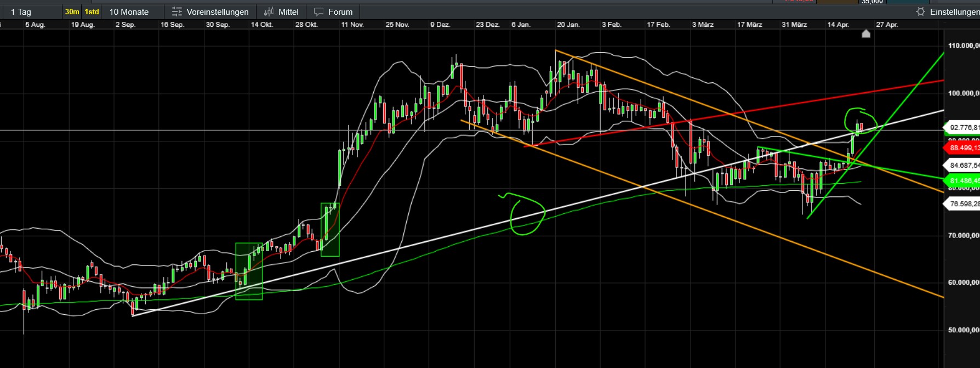Switch to the 1std interval shortcut
Screen dimensions: 980x368
[x=92, y=12]
